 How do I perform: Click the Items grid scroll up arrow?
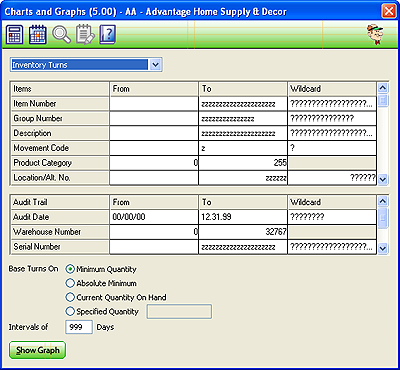(x=383, y=88)
